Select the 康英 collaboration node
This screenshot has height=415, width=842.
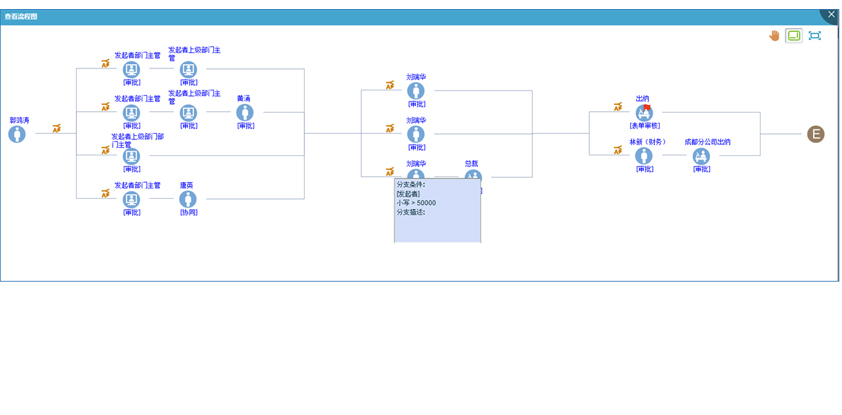pyautogui.click(x=187, y=200)
